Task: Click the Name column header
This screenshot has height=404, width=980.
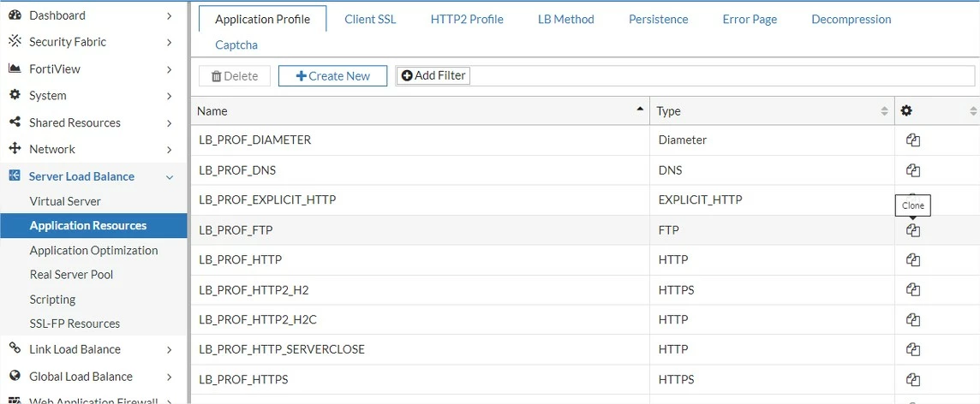Action: coord(420,111)
